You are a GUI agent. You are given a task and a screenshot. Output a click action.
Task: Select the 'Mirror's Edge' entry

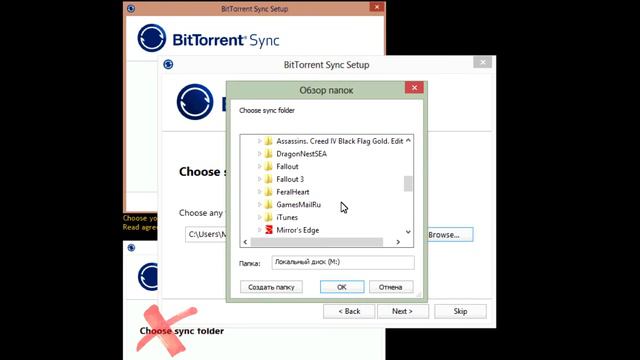tap(298, 230)
